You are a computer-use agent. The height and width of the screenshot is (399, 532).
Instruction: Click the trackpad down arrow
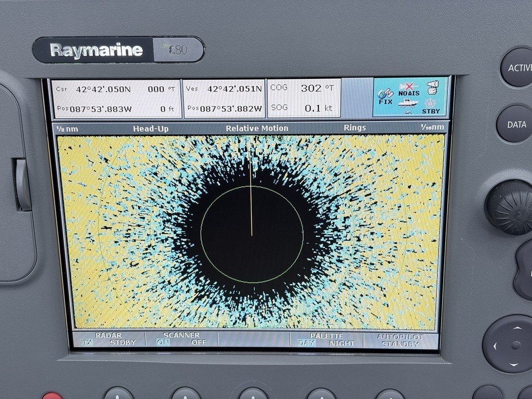[514, 365]
